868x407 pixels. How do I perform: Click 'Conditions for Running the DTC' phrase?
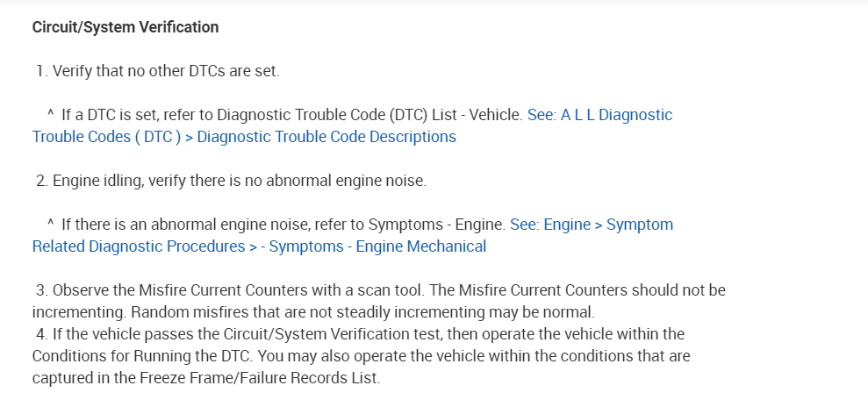tap(133, 356)
